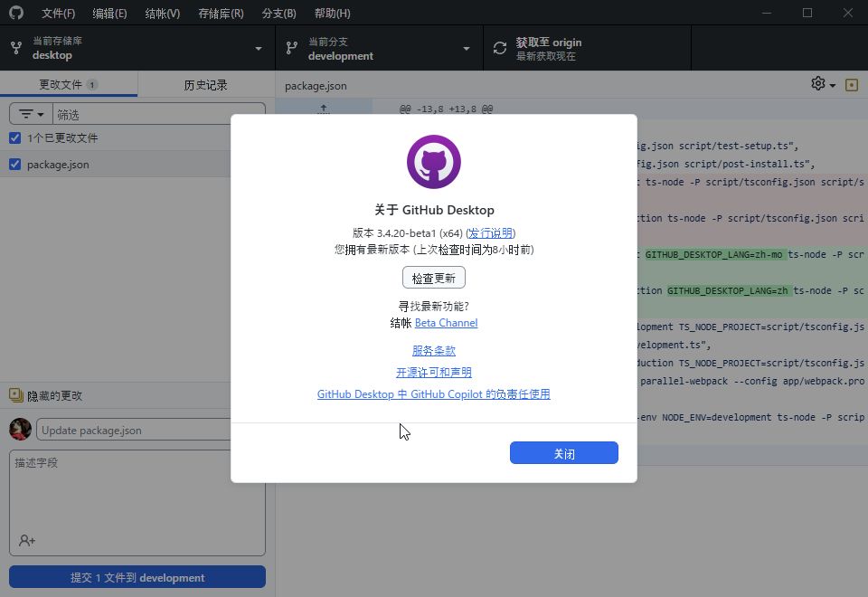Open the 发行说明 release notes link
Screen dimensions: 868x597
point(491,233)
